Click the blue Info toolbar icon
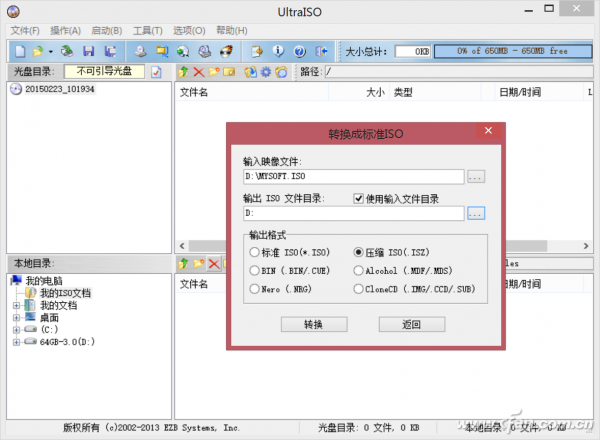This screenshot has width=600, height=440. point(278,51)
